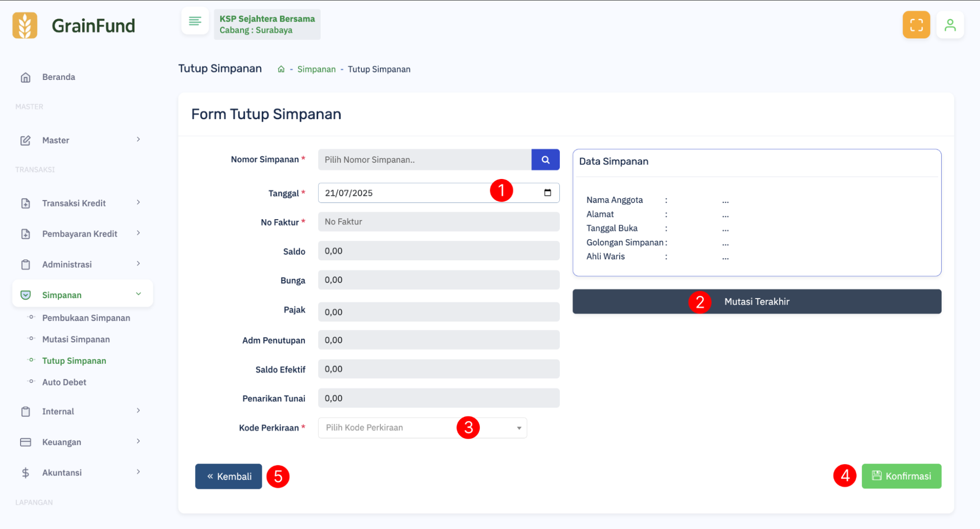
Task: Click the Simpanan pocket icon
Action: click(x=25, y=295)
